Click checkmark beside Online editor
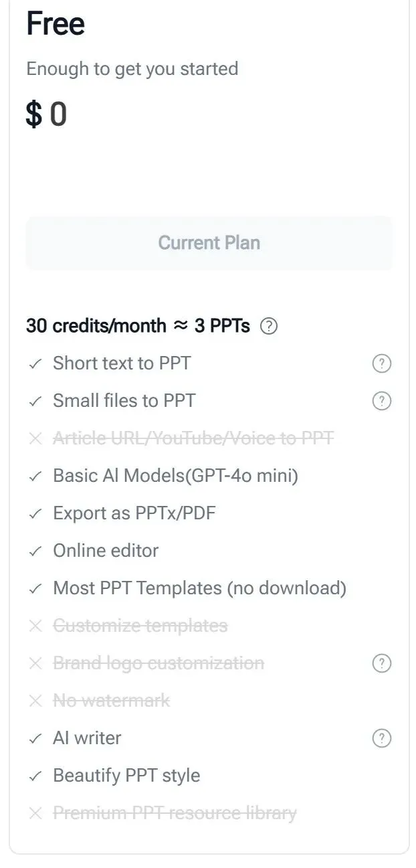 point(35,551)
